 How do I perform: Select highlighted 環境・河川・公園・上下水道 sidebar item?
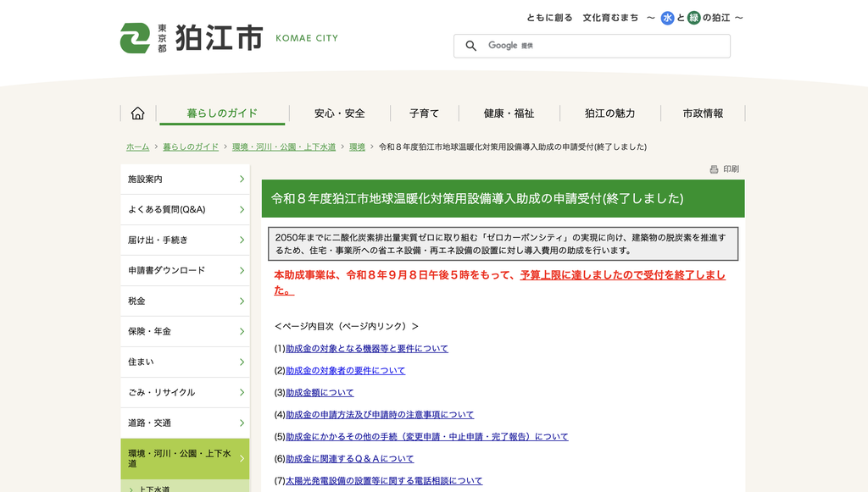pos(185,459)
